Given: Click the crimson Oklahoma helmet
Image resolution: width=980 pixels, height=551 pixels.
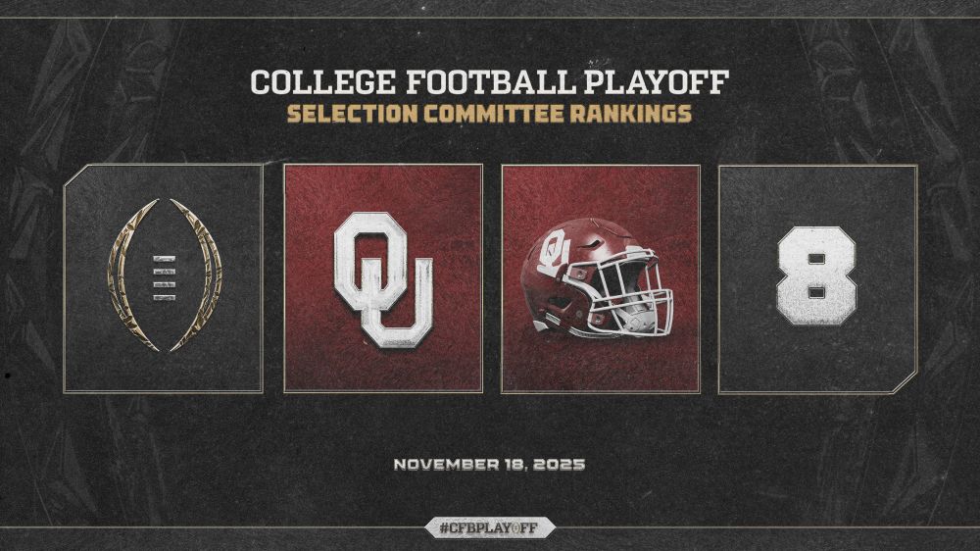Looking at the screenshot, I should [x=597, y=277].
